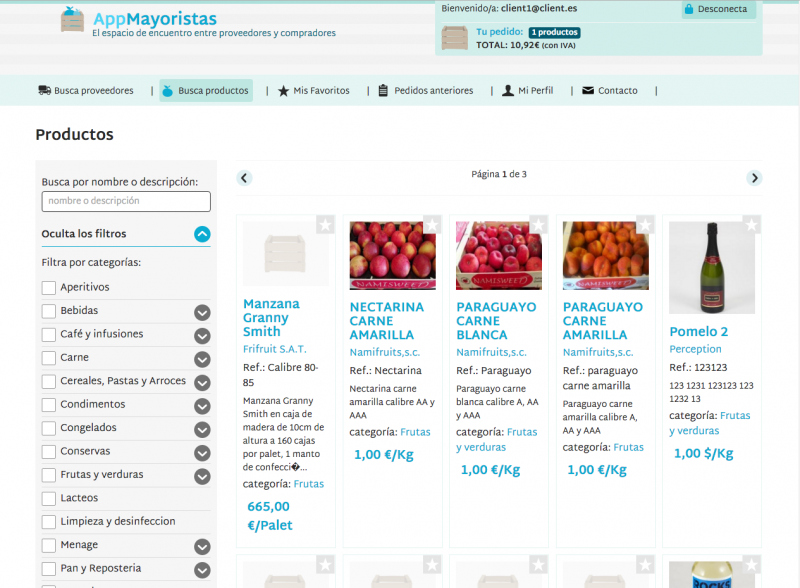Expand the Carne category chevron

tap(202, 359)
